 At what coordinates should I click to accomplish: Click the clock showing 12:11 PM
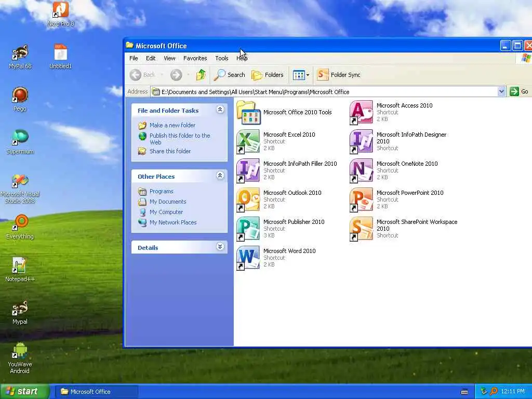pyautogui.click(x=513, y=392)
